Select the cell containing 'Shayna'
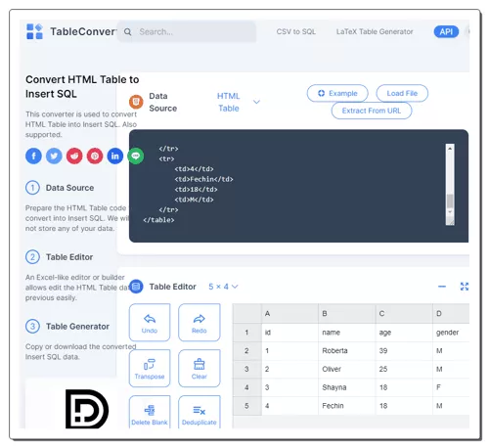This screenshot has height=448, width=489. [x=347, y=387]
